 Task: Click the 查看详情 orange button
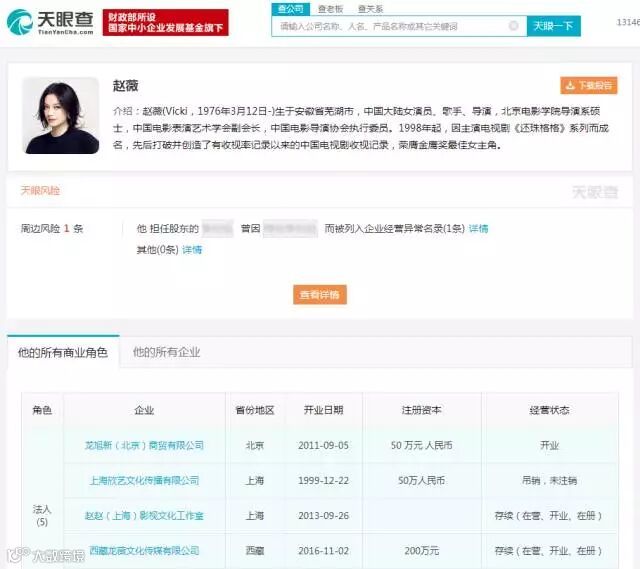[320, 294]
